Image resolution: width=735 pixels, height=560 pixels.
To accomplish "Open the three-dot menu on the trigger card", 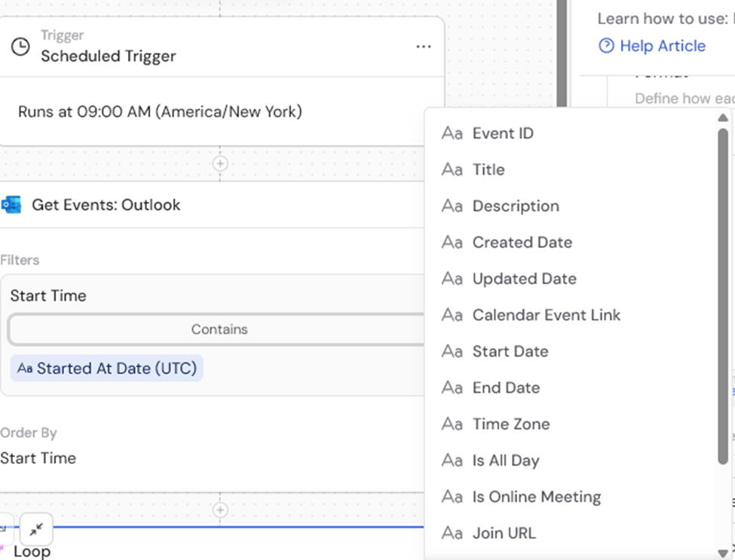I will (x=423, y=47).
